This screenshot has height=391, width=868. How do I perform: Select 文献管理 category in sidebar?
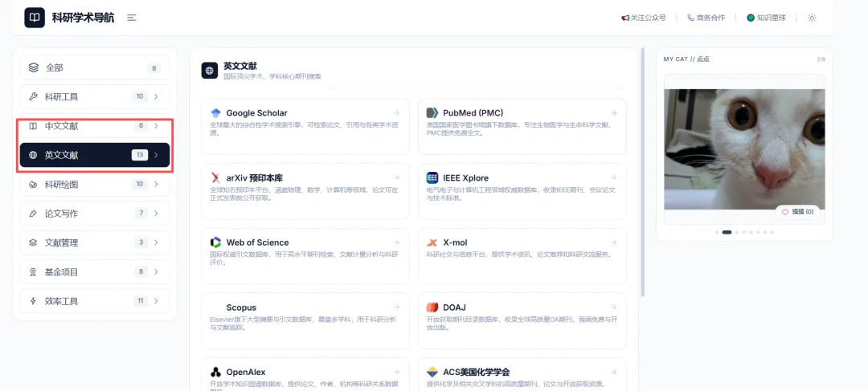(95, 242)
